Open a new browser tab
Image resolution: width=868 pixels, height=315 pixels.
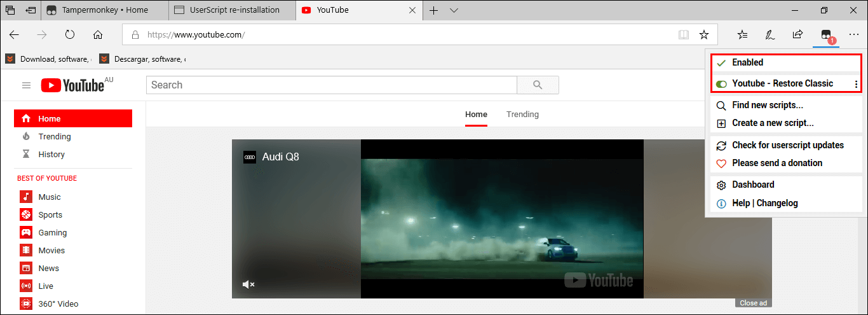tap(434, 10)
